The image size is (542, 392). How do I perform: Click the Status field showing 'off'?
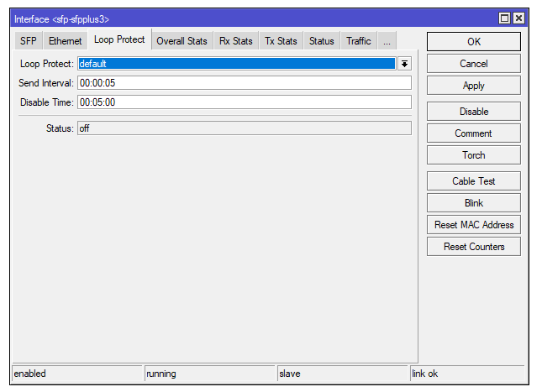tap(245, 128)
